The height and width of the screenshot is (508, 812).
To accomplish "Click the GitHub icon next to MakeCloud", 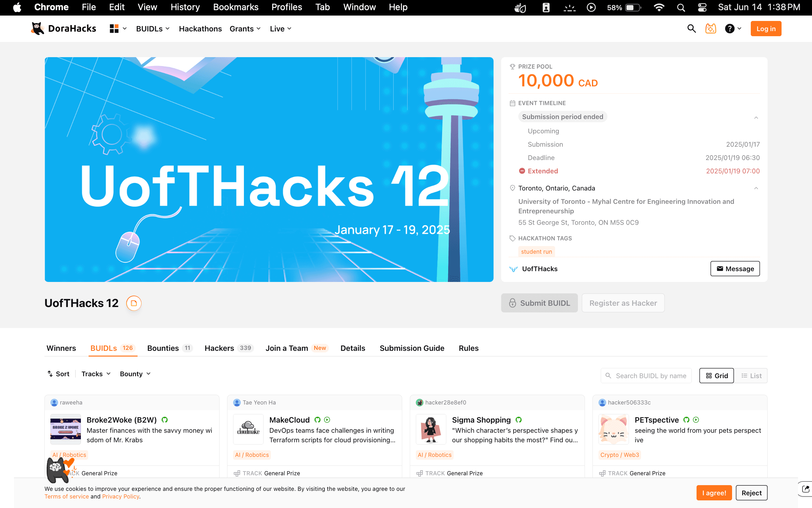I will [317, 420].
